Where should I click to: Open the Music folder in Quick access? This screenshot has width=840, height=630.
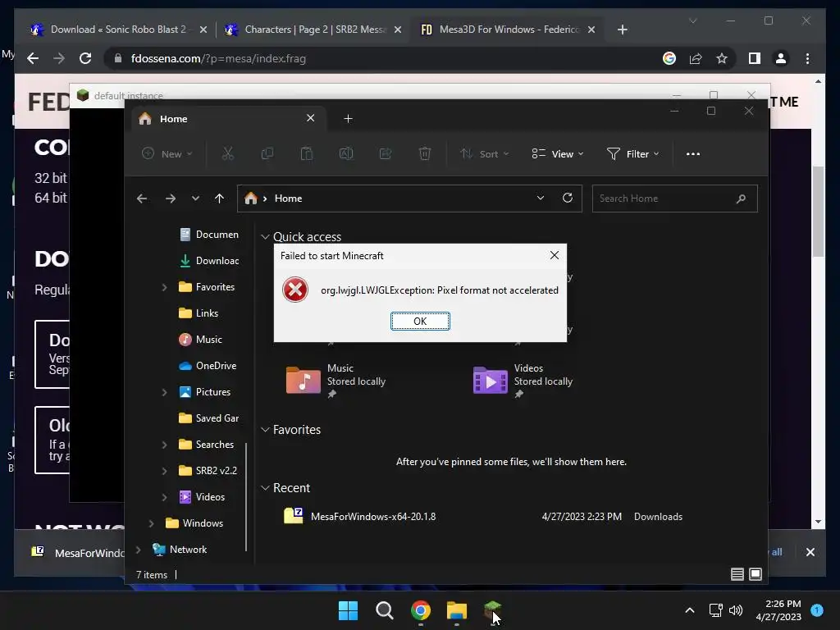click(x=336, y=381)
